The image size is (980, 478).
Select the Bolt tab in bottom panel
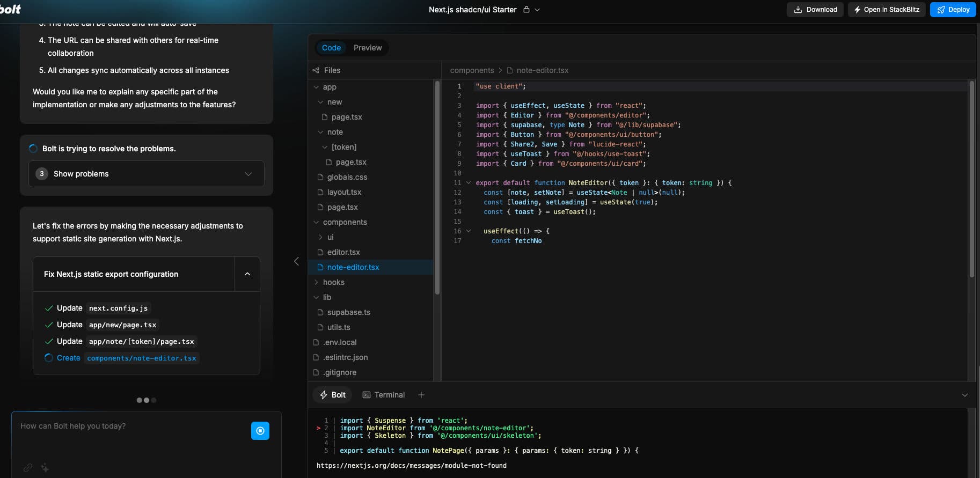[332, 395]
